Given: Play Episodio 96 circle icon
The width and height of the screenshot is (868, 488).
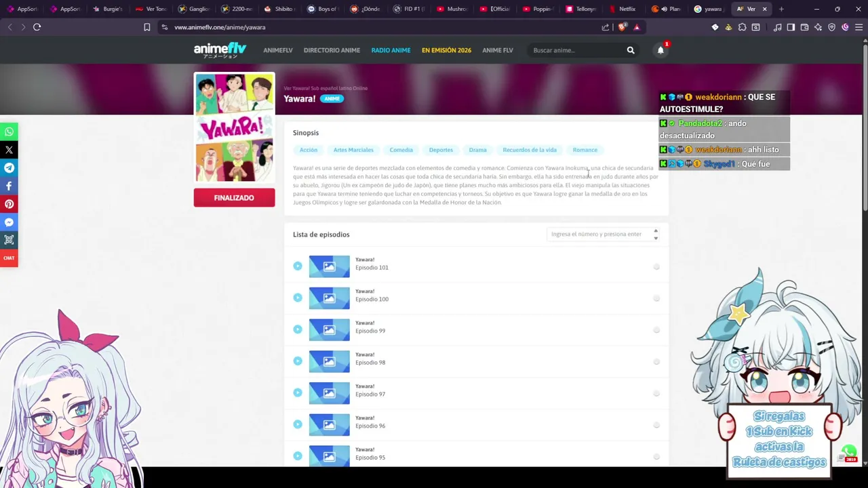Looking at the screenshot, I should point(298,424).
